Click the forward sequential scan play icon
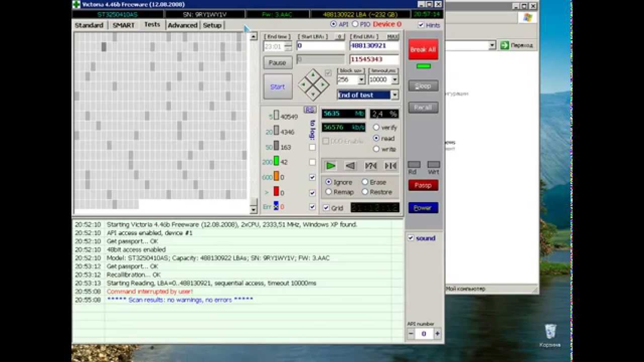This screenshot has width=644, height=362. pos(331,165)
